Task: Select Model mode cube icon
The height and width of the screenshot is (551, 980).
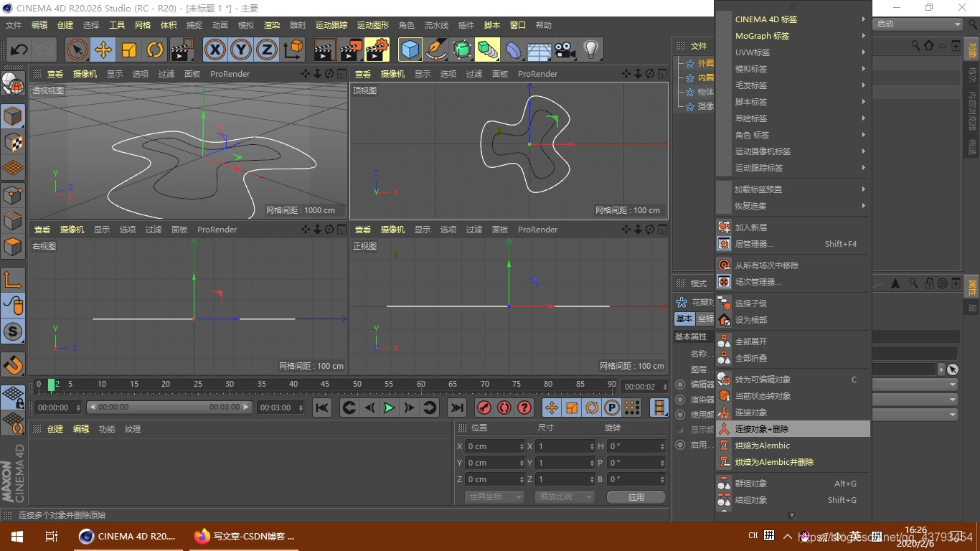Action: tap(13, 116)
